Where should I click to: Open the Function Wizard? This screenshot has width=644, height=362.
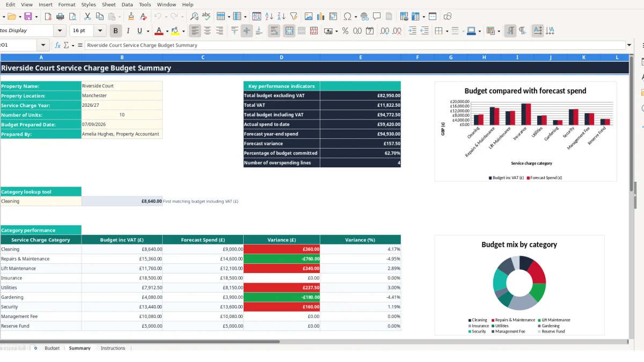pos(58,45)
